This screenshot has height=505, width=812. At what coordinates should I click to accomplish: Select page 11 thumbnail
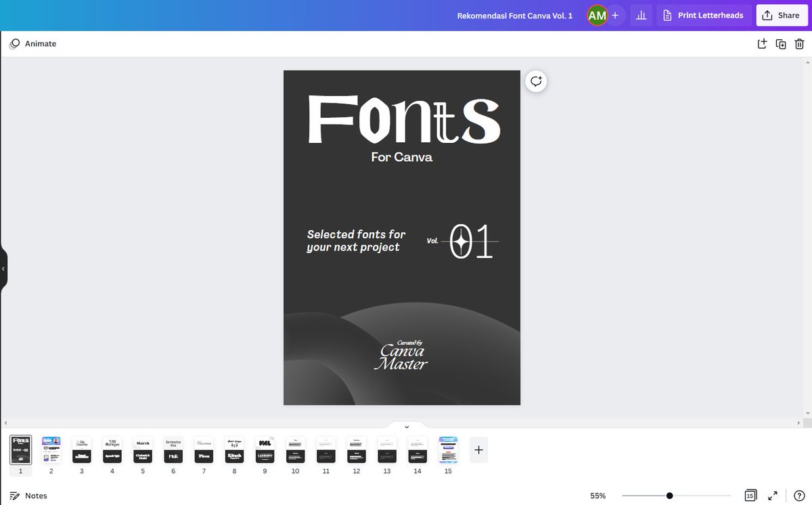(x=326, y=449)
